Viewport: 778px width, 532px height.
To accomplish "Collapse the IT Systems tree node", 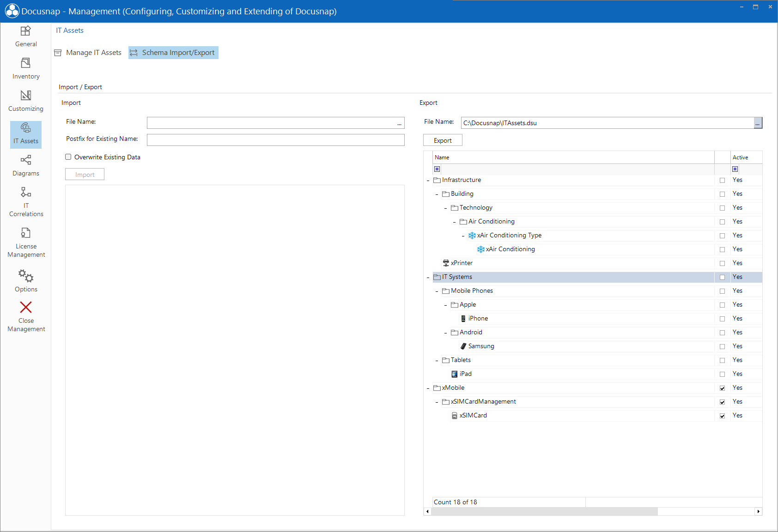I will pos(428,277).
